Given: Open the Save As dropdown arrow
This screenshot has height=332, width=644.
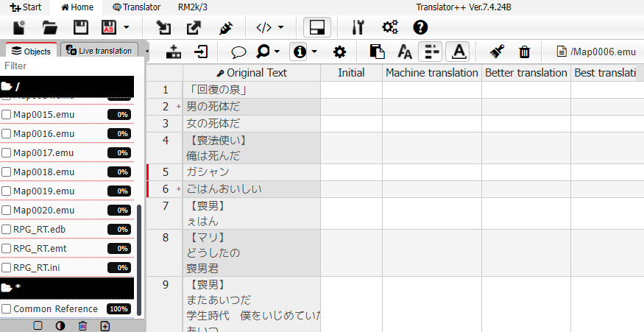Looking at the screenshot, I should pos(126,27).
